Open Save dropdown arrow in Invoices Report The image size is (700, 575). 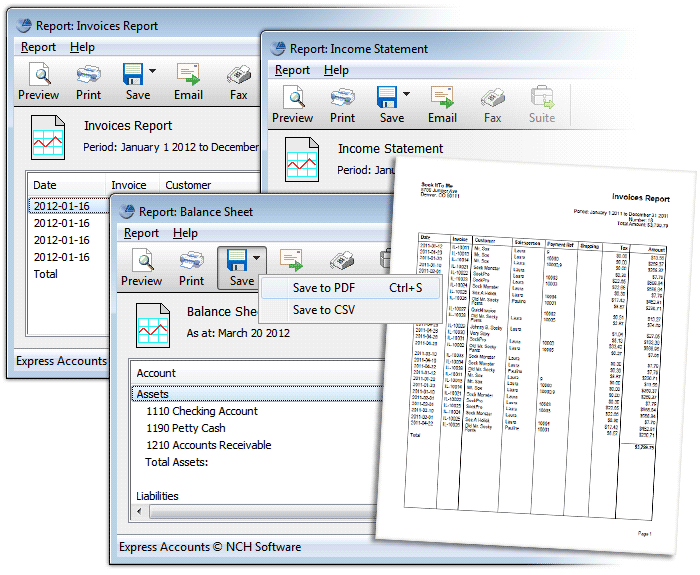(153, 71)
